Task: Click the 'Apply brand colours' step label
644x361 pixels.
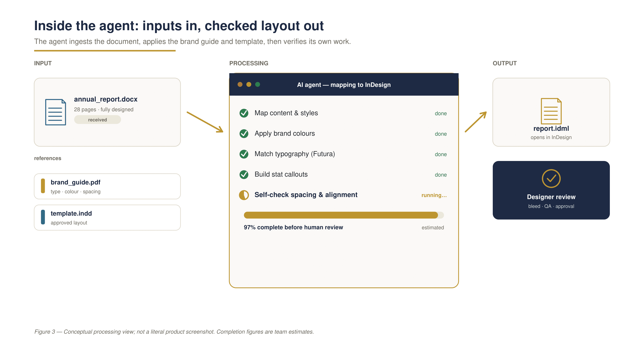Action: (x=285, y=134)
